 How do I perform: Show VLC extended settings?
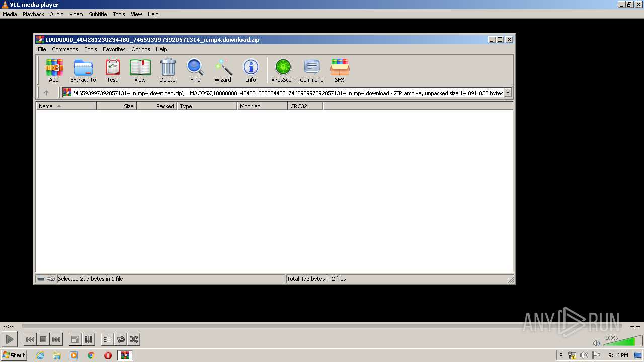coord(88,339)
